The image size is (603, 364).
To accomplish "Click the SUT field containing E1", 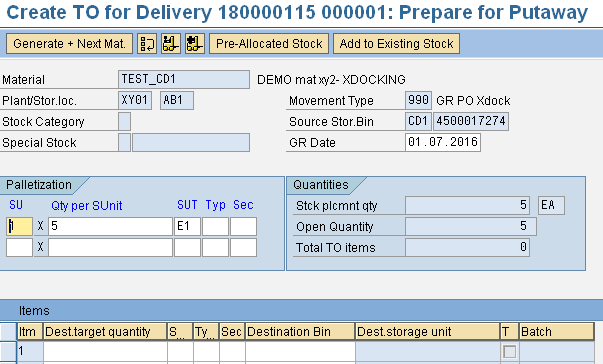I will (187, 226).
